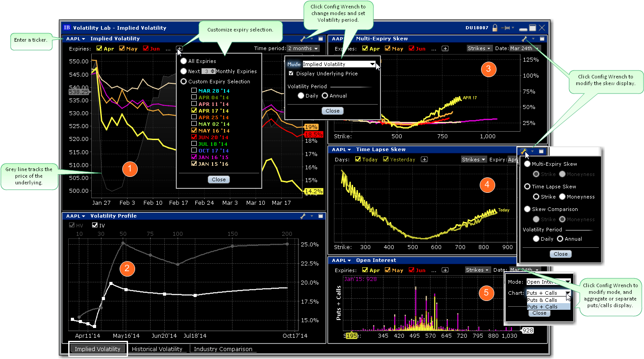Open the Industry Comparison tab
Image resolution: width=644 pixels, height=359 pixels.
click(223, 349)
